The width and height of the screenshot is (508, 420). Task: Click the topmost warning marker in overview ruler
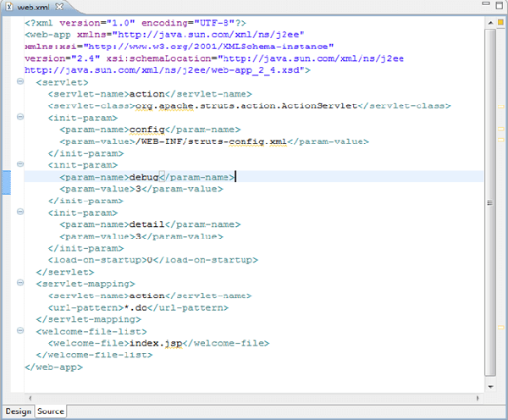point(500,105)
